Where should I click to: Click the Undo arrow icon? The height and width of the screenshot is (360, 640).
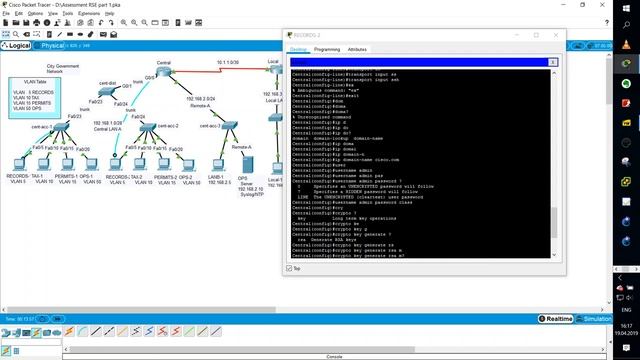pos(101,23)
